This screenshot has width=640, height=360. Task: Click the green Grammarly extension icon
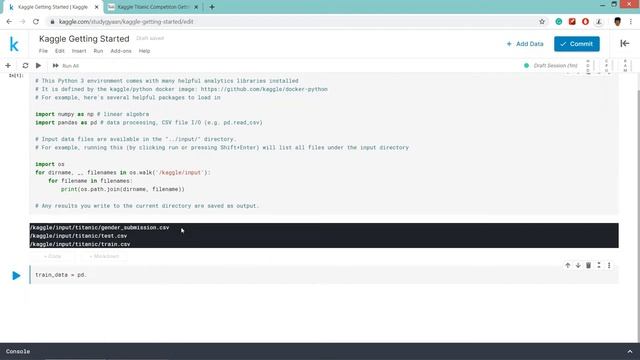pos(559,22)
